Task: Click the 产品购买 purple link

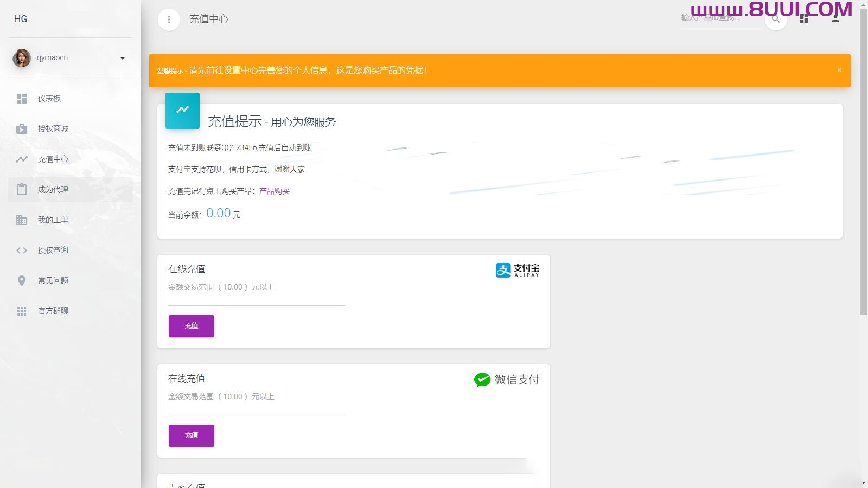Action: coord(273,191)
